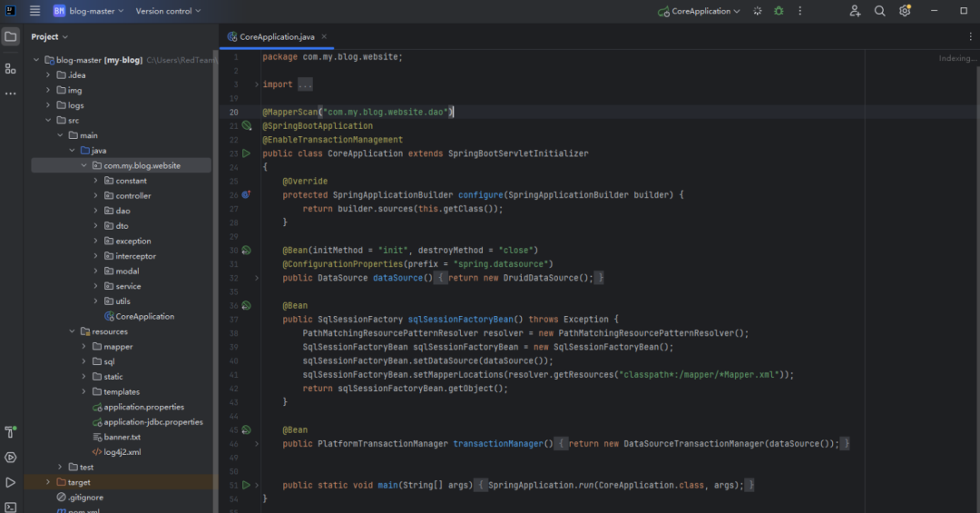Unfold the transactionManager method body
The height and width of the screenshot is (513, 980).
(256, 444)
